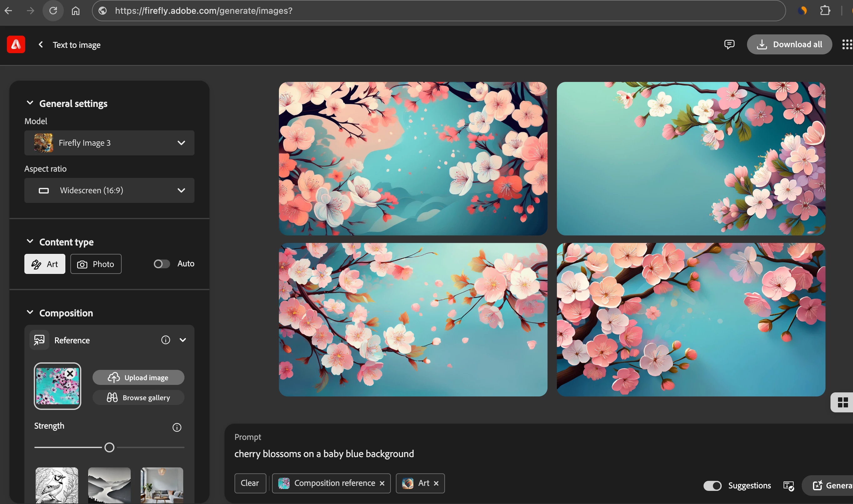
Task: Open the feedback chat icon
Action: 729,44
